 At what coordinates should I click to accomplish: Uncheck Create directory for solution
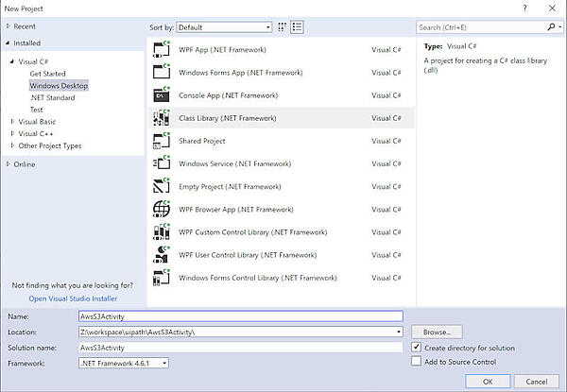pos(417,348)
